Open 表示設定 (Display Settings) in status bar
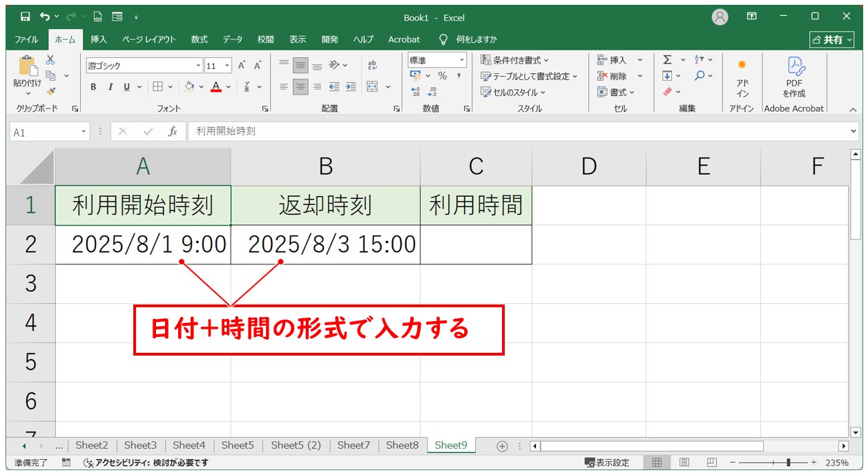Viewport: 868px width, 475px height. tap(607, 463)
